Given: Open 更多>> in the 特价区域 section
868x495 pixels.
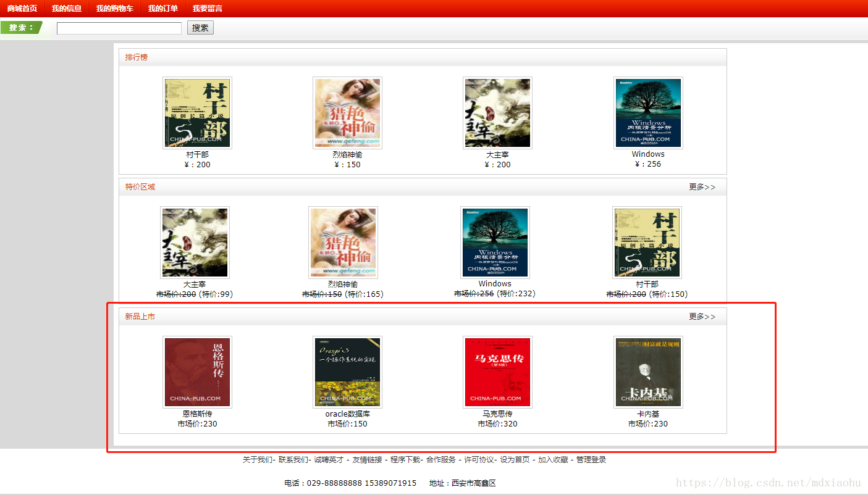Looking at the screenshot, I should [x=702, y=187].
